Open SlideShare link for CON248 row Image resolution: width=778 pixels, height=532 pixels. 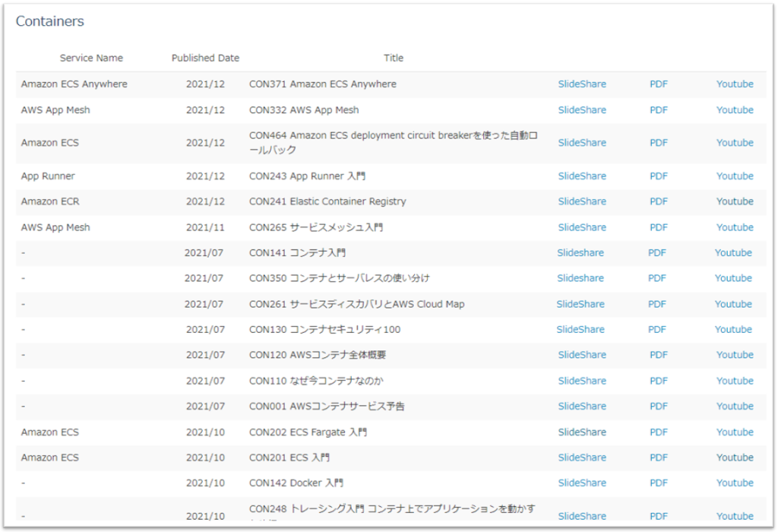582,516
